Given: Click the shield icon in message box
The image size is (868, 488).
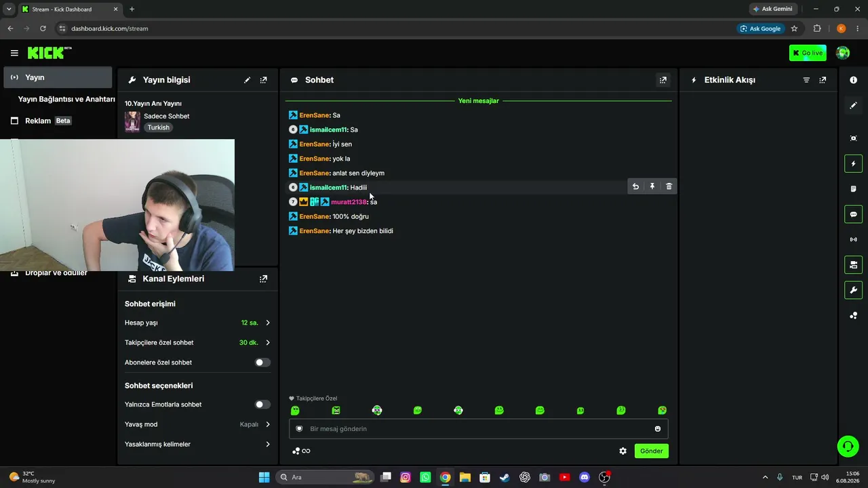Looking at the screenshot, I should (x=299, y=428).
